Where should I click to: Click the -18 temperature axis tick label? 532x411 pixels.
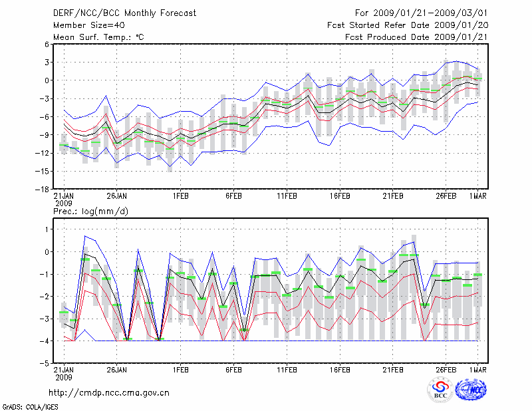pyautogui.click(x=43, y=189)
